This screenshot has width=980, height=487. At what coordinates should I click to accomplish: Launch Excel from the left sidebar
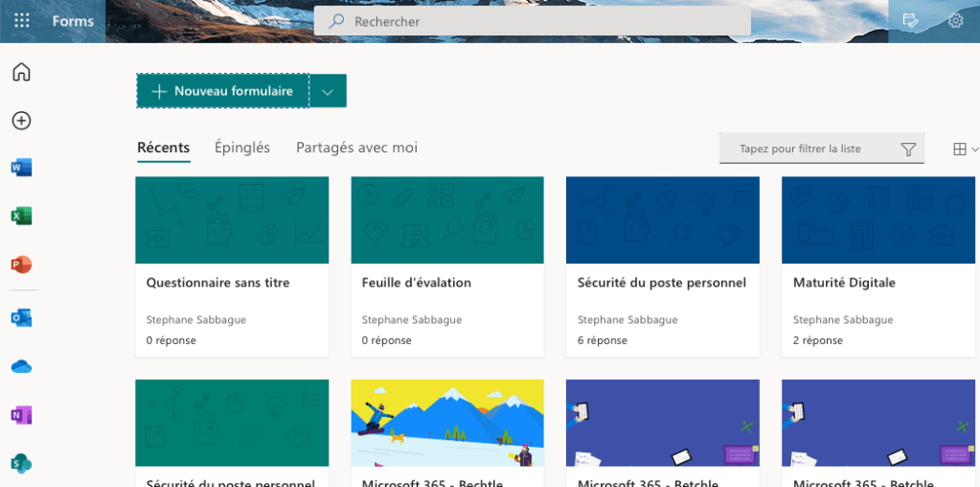point(21,216)
